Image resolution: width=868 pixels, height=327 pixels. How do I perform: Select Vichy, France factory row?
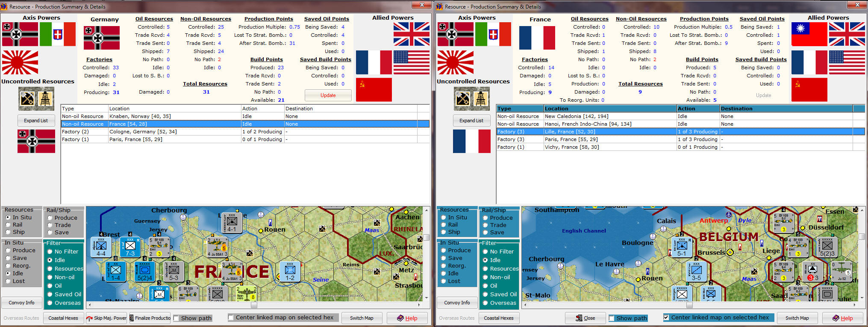tap(681, 147)
